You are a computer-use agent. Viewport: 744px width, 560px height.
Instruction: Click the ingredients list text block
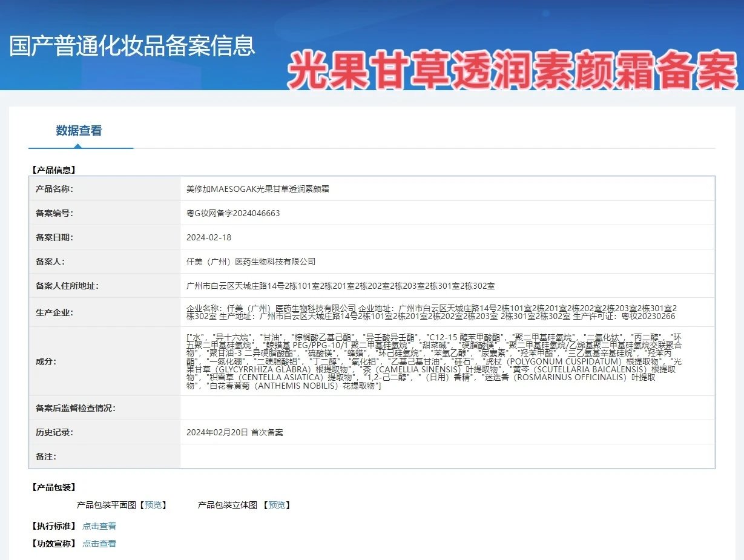tap(435, 361)
